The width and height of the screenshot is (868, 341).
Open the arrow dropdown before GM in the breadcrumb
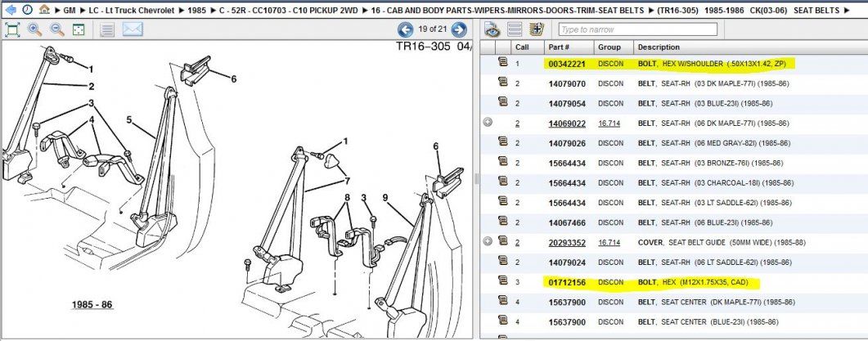(57, 11)
